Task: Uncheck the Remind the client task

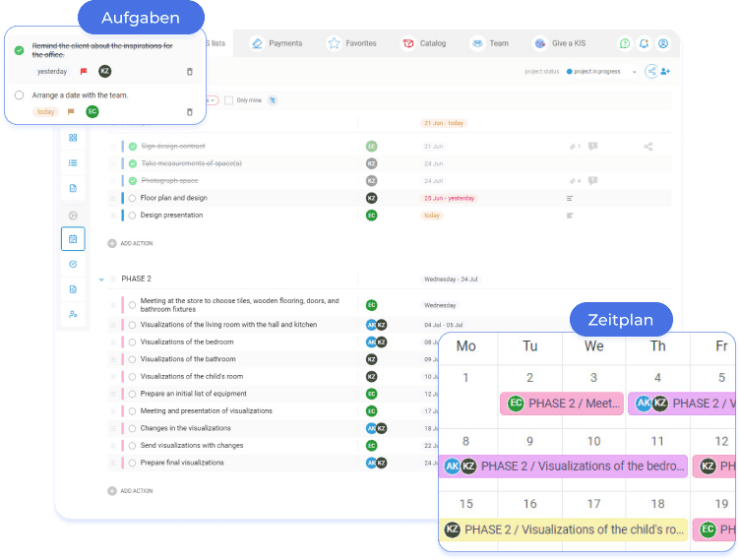Action: [x=19, y=50]
